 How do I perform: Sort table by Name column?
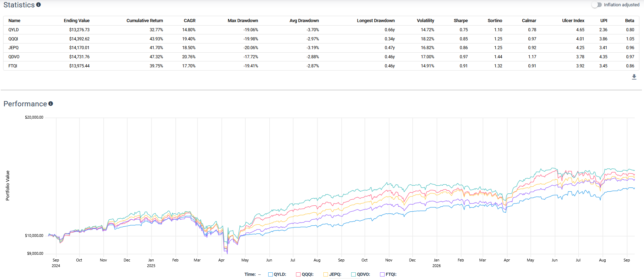coord(14,21)
